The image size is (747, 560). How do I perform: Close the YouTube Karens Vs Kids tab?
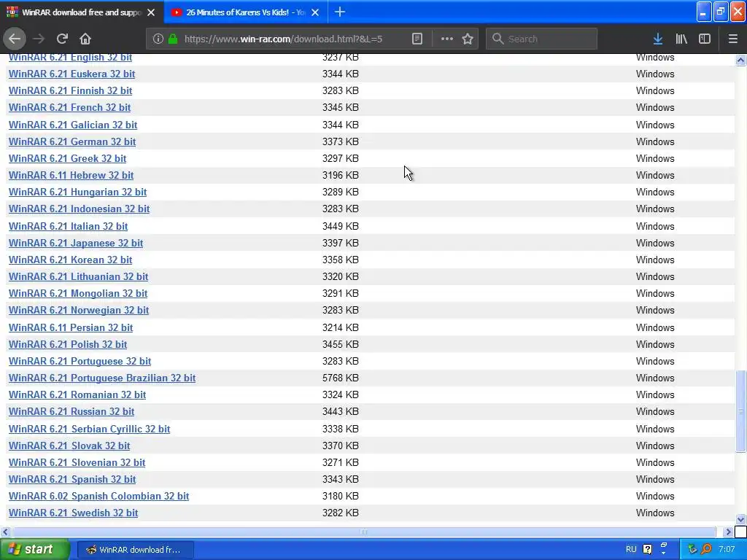[x=315, y=12]
